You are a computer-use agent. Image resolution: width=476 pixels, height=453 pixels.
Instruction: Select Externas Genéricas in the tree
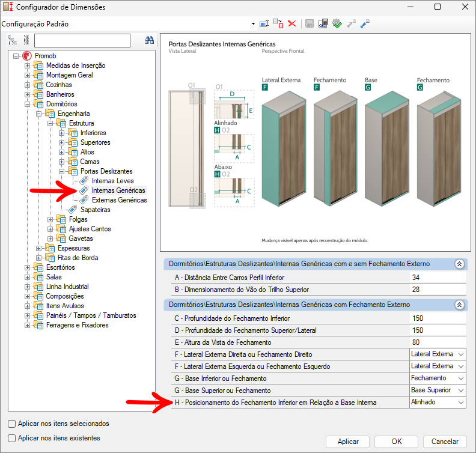click(119, 200)
